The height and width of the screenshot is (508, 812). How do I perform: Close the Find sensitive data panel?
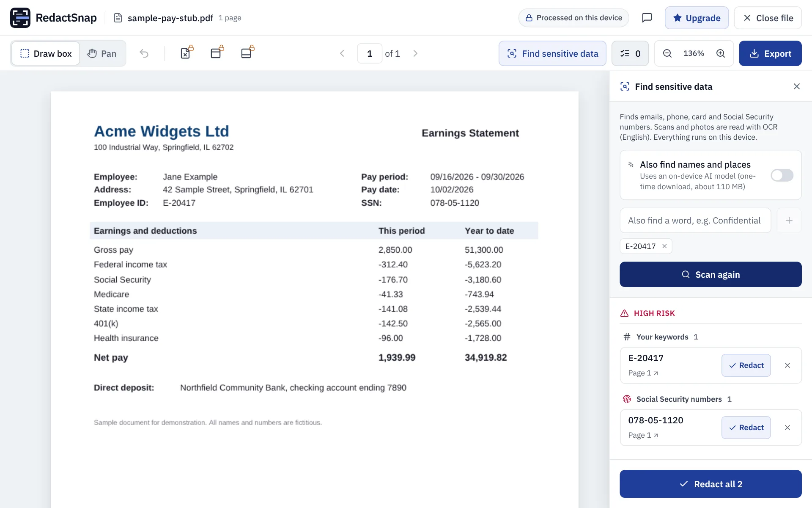(797, 86)
